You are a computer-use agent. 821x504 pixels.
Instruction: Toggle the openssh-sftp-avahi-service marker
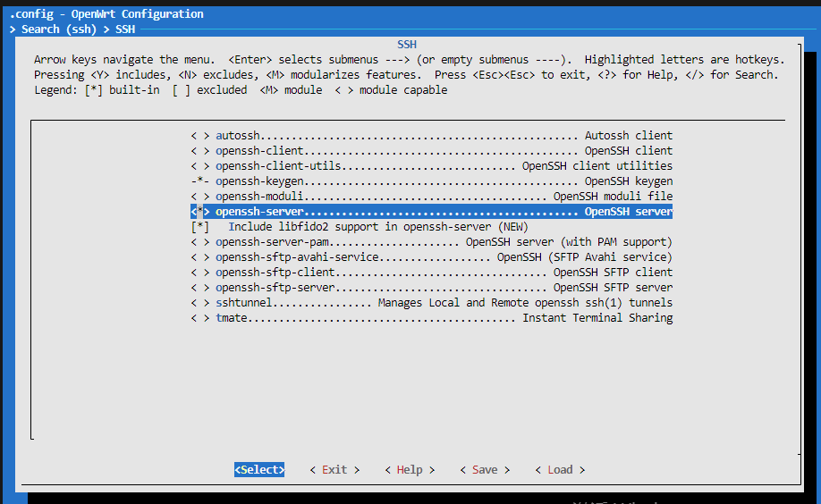(x=200, y=257)
